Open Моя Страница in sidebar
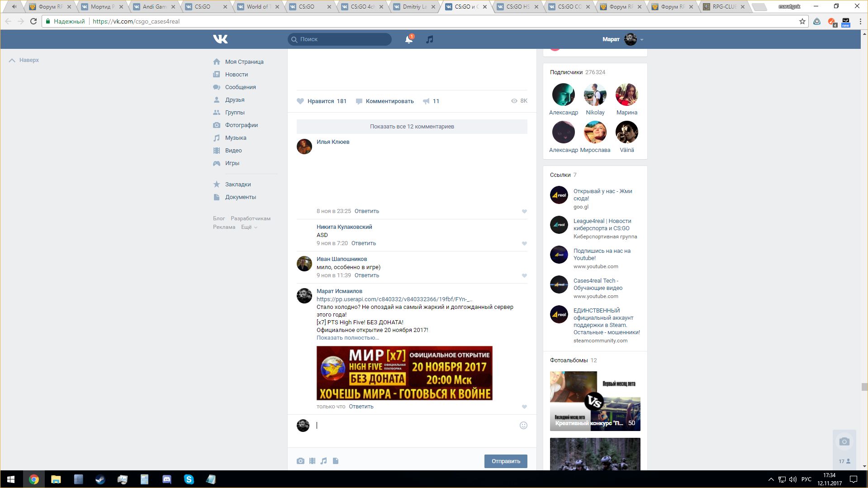This screenshot has width=868, height=488. 245,62
